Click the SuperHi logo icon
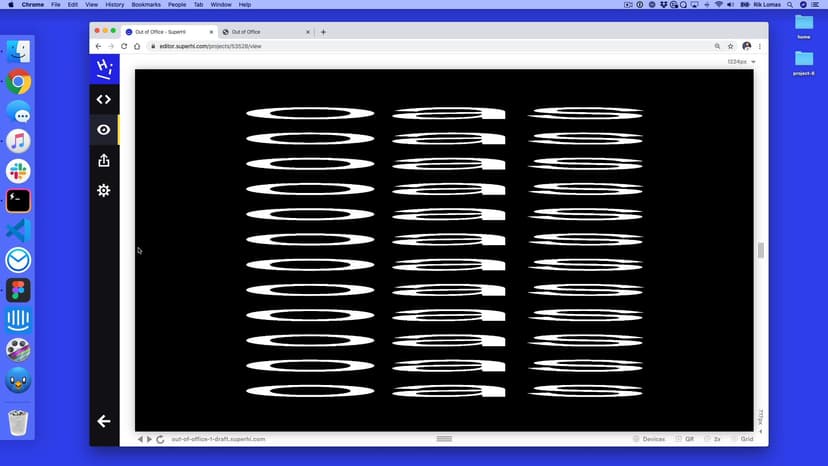 (x=103, y=68)
